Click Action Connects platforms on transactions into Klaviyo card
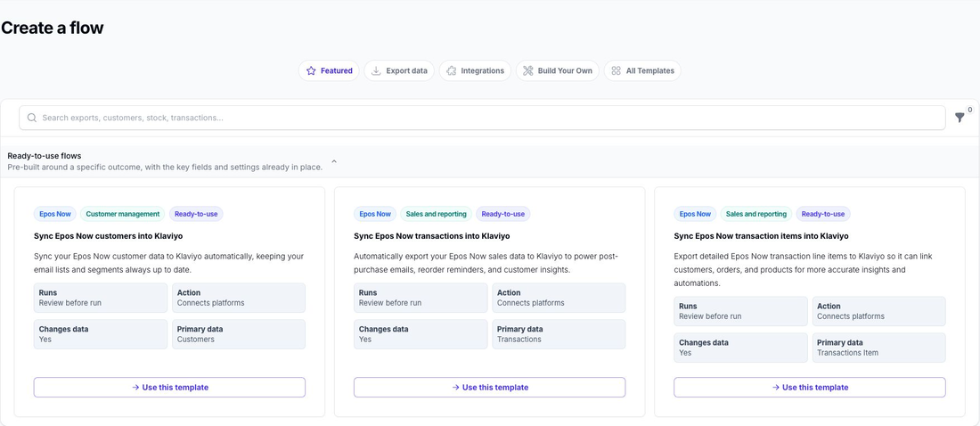Image resolution: width=980 pixels, height=426 pixels. point(559,298)
